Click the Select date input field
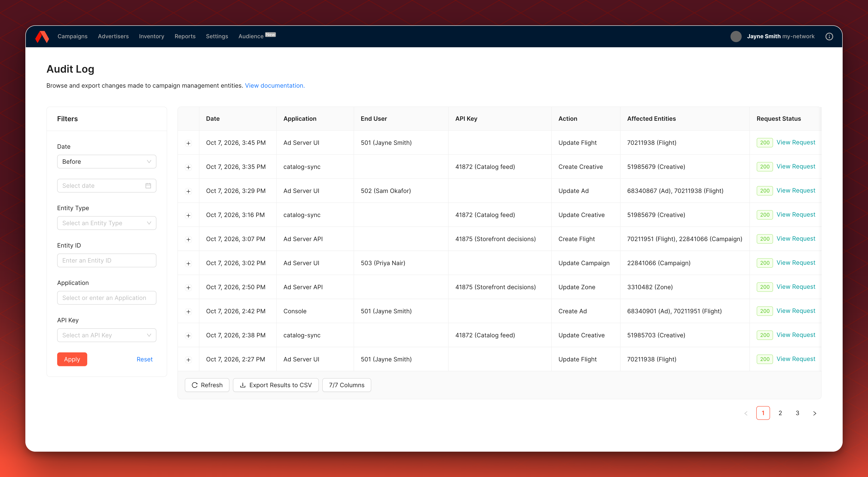The height and width of the screenshot is (477, 868). [107, 186]
